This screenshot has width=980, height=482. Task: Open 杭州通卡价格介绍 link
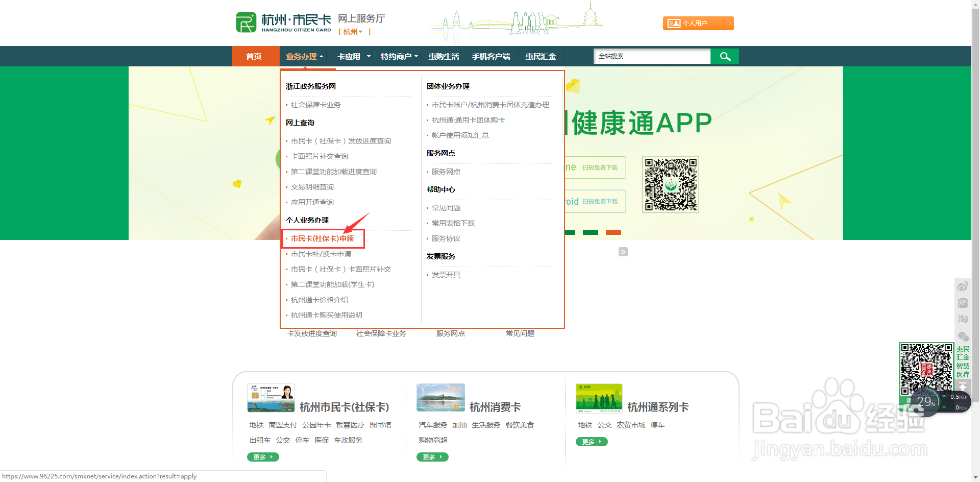tap(320, 300)
